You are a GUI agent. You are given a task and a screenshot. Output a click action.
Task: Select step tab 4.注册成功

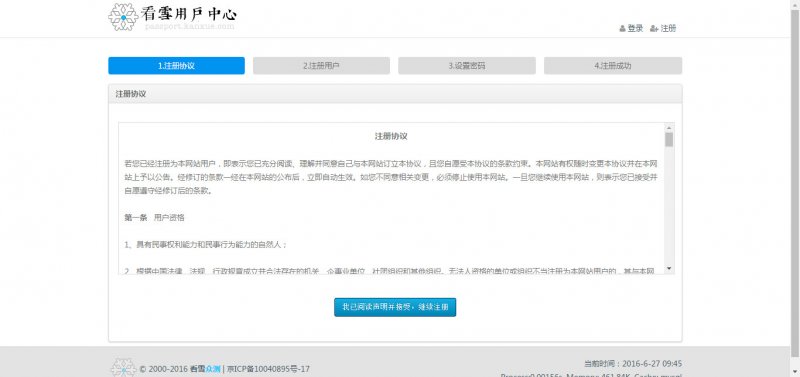(x=613, y=66)
